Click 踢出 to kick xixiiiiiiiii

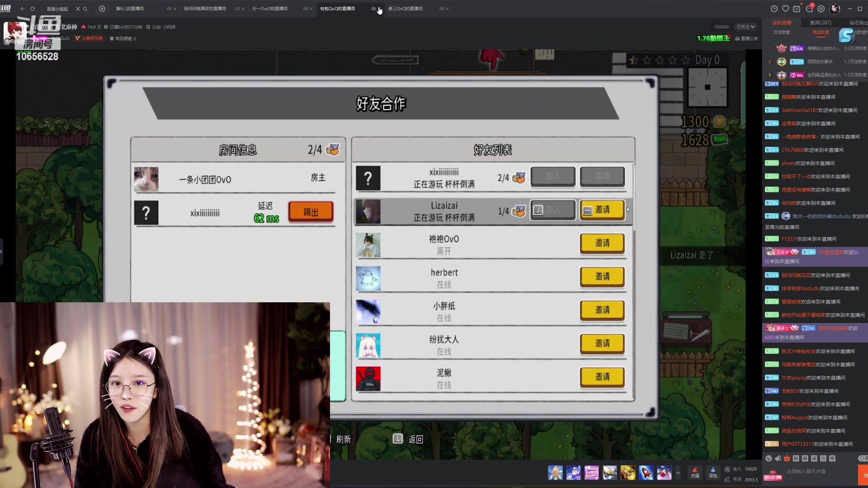(311, 212)
